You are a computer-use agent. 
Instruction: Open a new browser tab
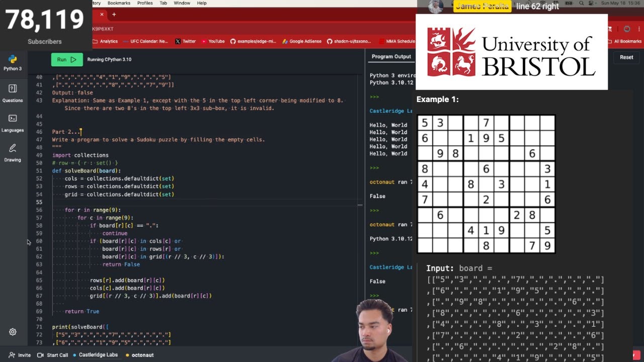[114, 15]
